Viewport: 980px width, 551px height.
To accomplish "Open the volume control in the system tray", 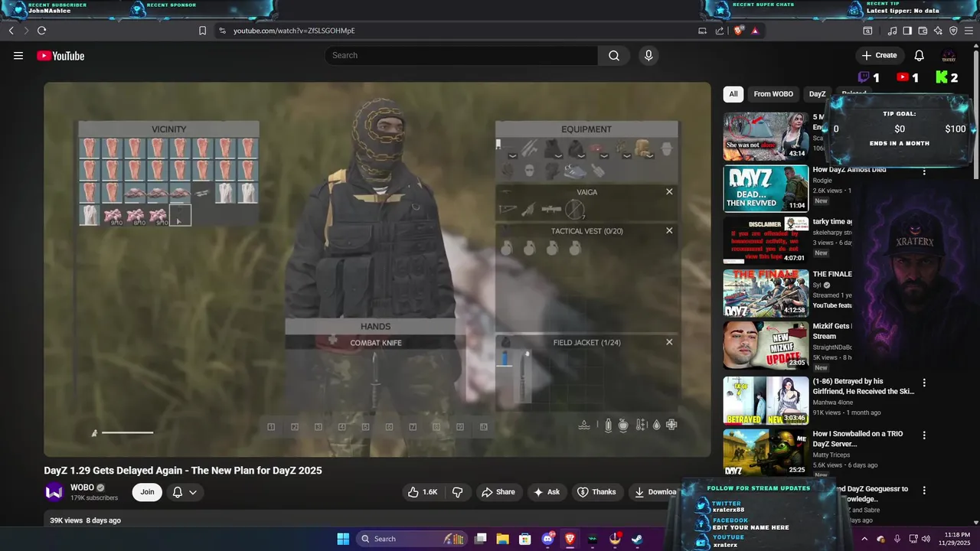I will click(926, 539).
